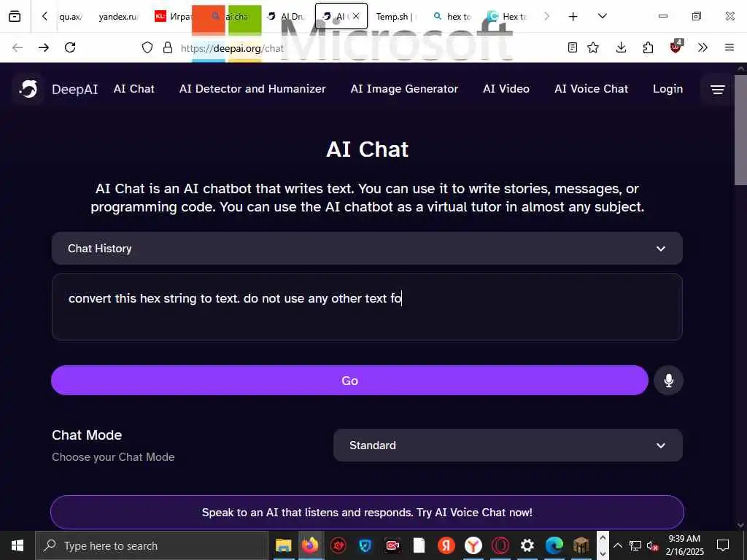Viewport: 747px width, 560px height.
Task: Open the AI Voice Chat page
Action: click(591, 89)
